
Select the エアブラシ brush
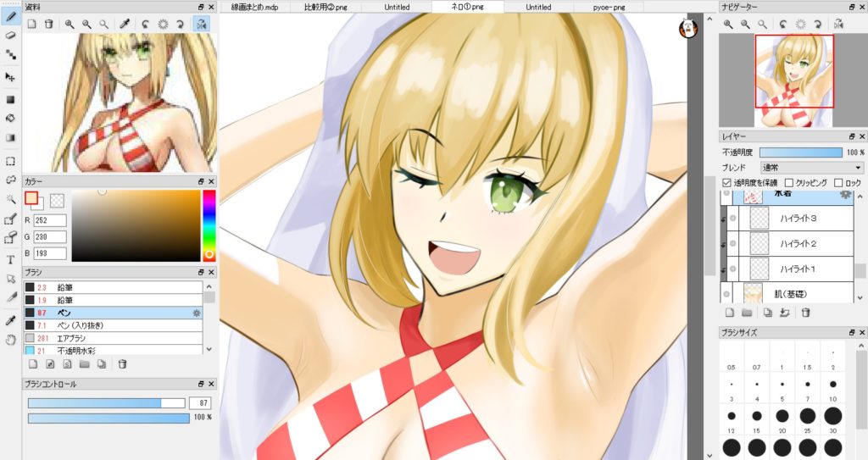[72, 338]
